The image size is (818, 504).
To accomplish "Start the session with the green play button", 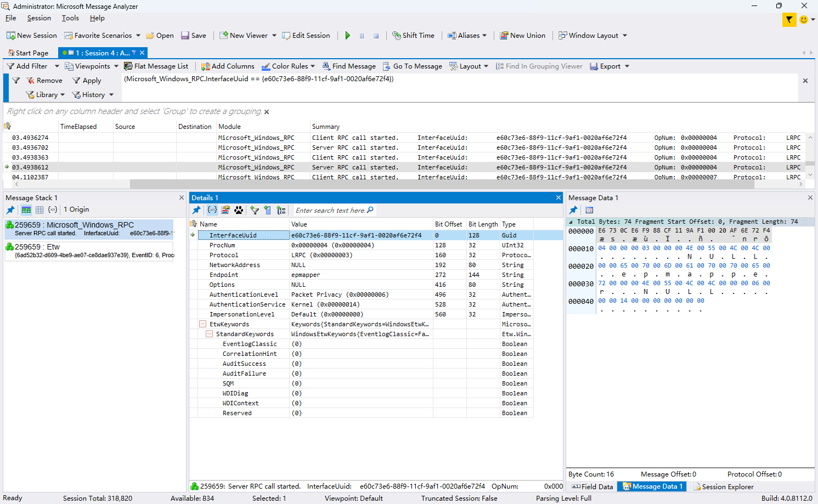I will point(347,36).
